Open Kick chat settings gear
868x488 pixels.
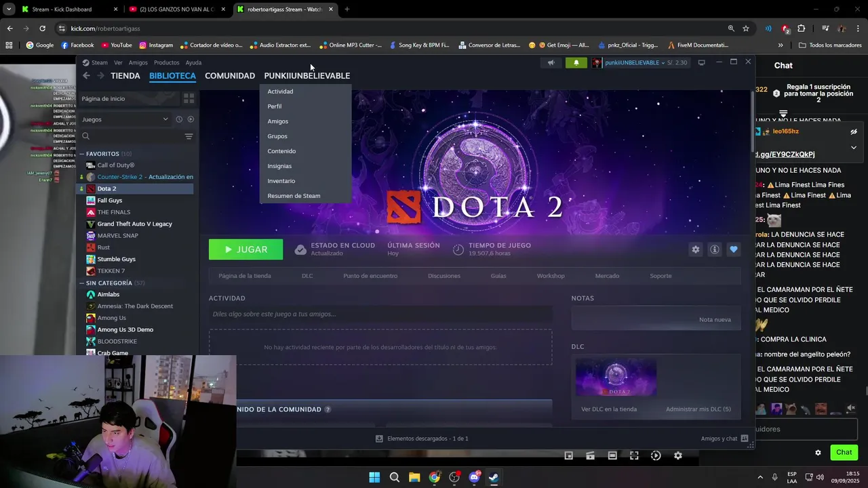click(x=818, y=453)
